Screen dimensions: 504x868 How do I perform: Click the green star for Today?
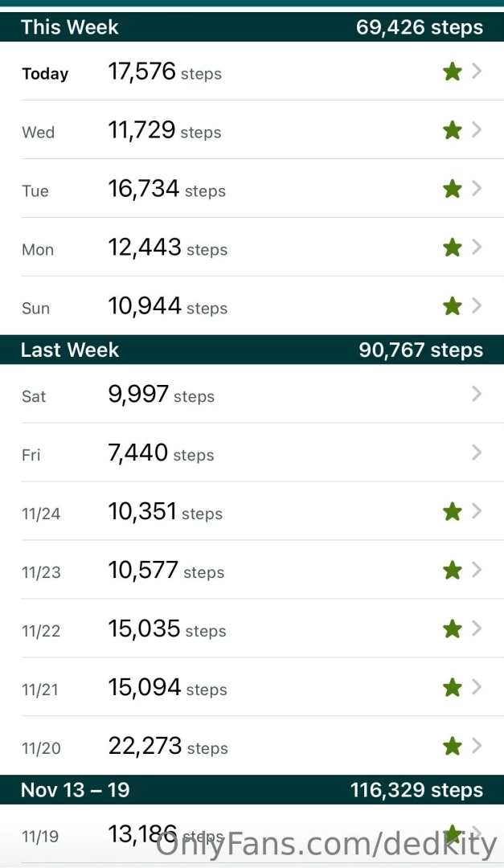(453, 72)
